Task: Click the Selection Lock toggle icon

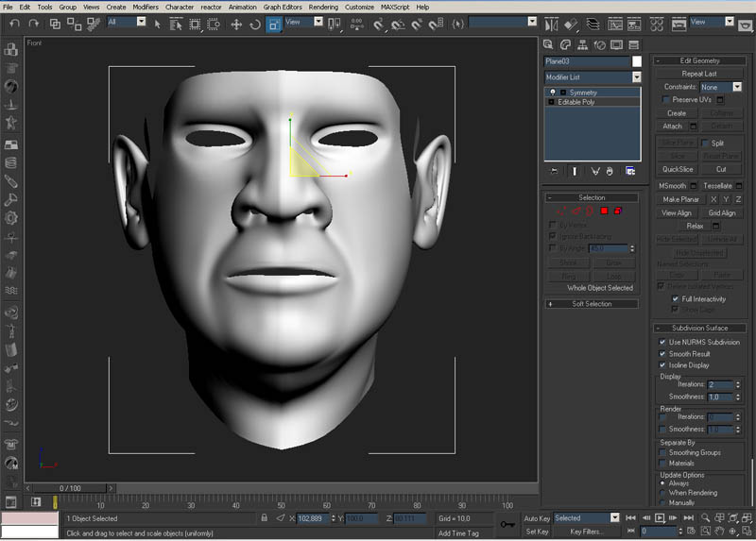Action: (264, 518)
